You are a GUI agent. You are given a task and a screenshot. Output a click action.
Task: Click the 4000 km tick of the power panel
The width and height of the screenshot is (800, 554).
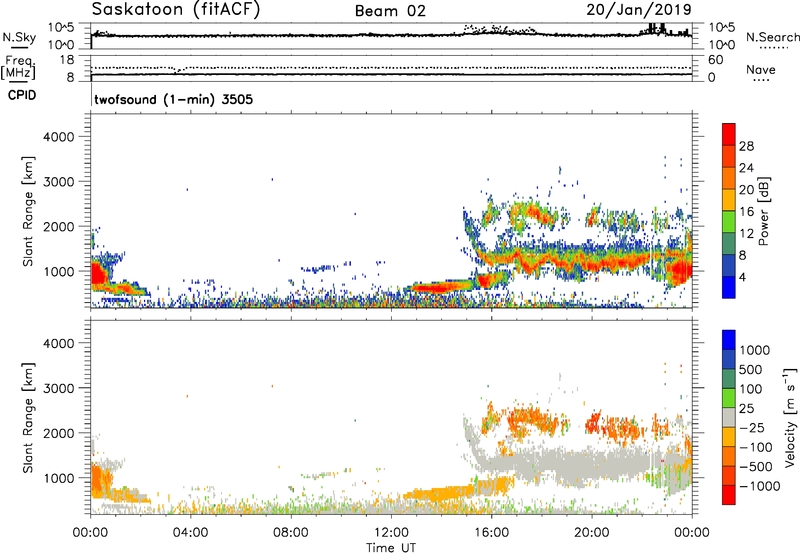point(58,137)
